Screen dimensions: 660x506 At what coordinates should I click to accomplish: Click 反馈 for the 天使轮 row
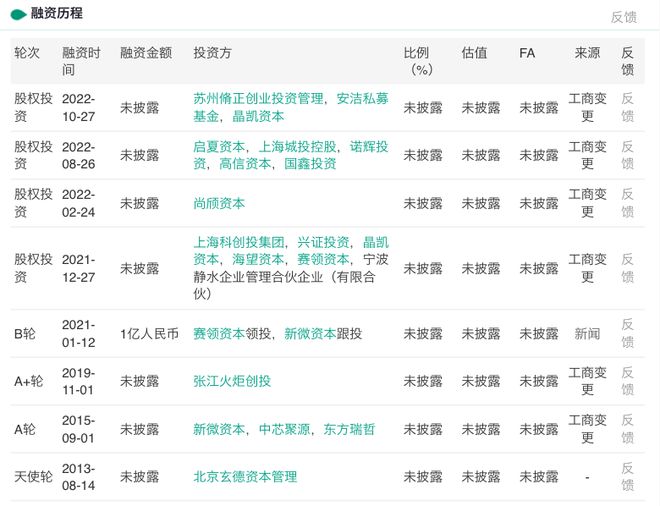click(627, 477)
